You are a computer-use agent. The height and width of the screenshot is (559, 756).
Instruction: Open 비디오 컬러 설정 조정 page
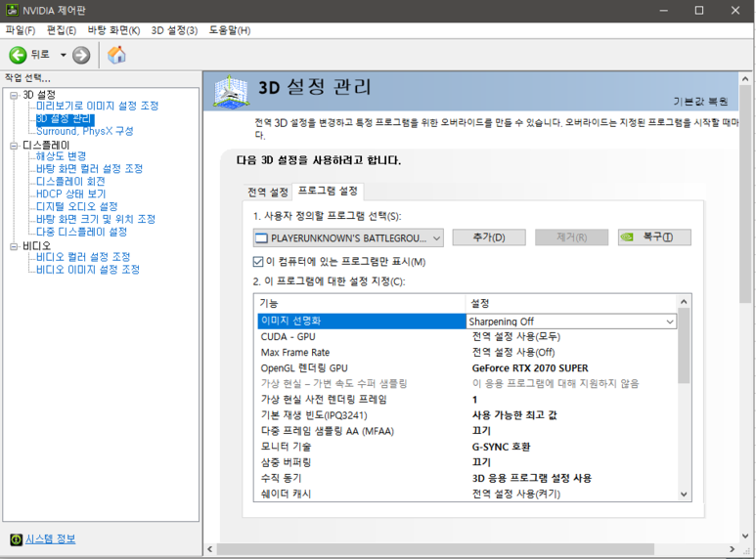tap(83, 257)
